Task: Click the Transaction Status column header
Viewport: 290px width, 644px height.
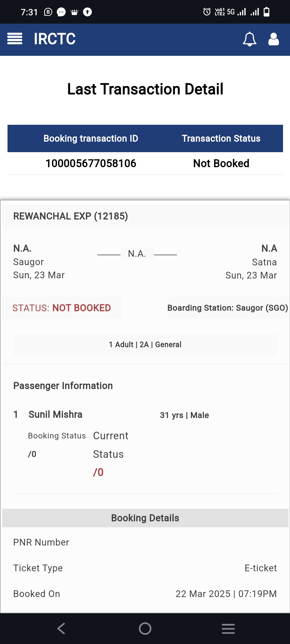Action: 221,138
